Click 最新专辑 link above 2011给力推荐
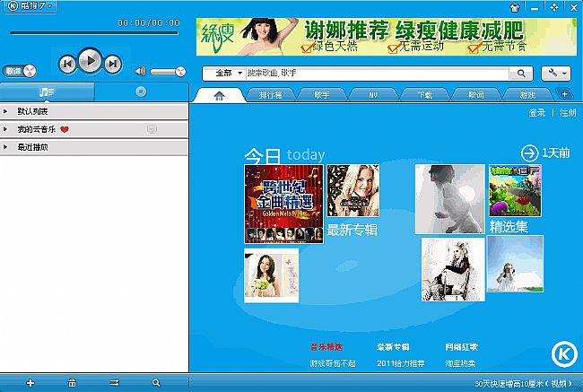Screen dimensions: 583x392 (393, 347)
